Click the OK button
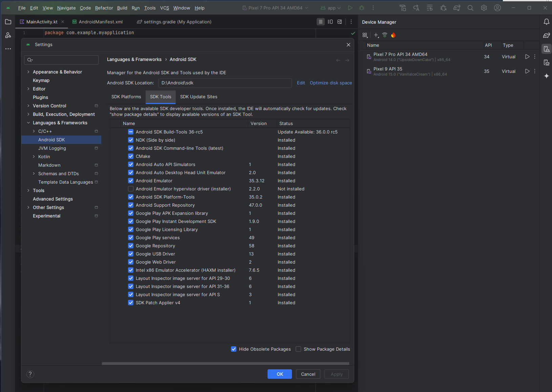 click(x=280, y=374)
